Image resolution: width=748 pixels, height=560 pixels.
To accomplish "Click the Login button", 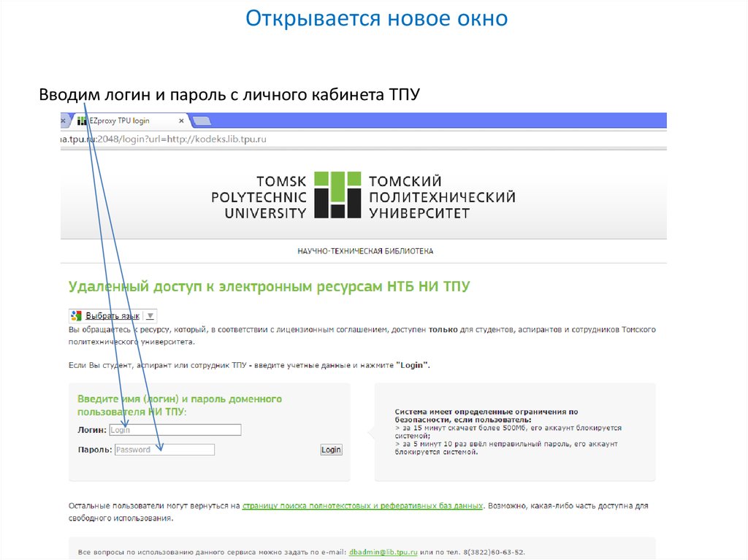I will click(331, 449).
